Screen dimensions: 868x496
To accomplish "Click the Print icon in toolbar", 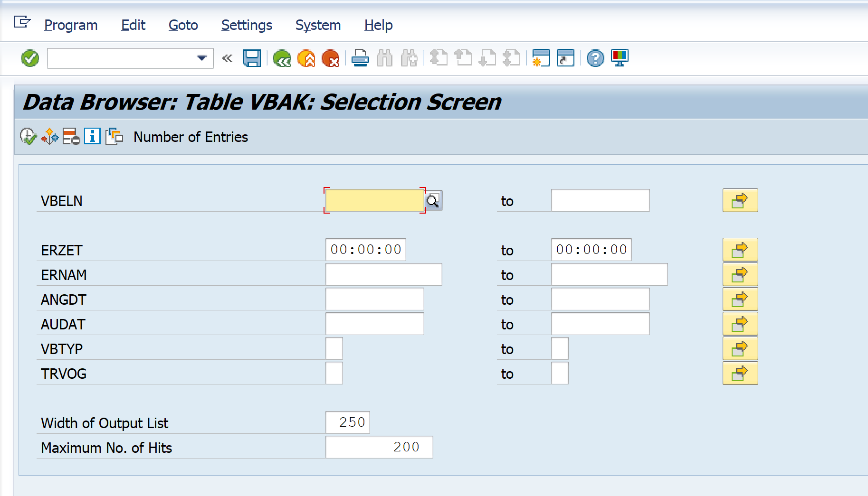I will click(360, 58).
